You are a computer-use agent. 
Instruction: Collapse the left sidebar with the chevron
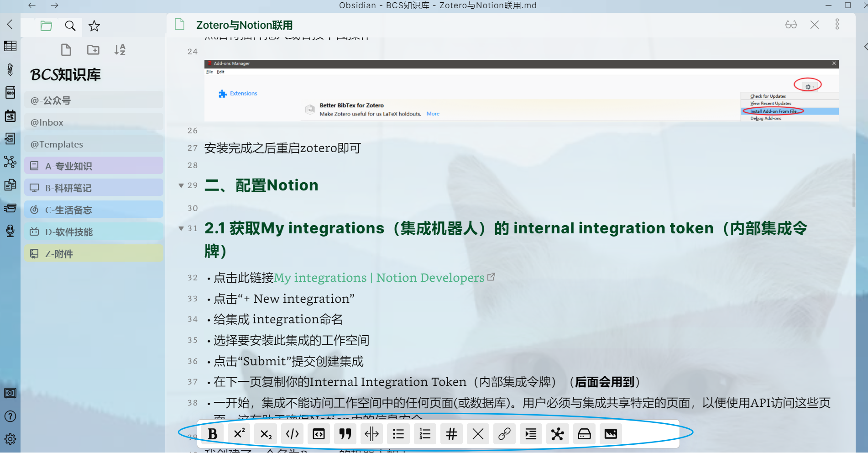pyautogui.click(x=10, y=24)
